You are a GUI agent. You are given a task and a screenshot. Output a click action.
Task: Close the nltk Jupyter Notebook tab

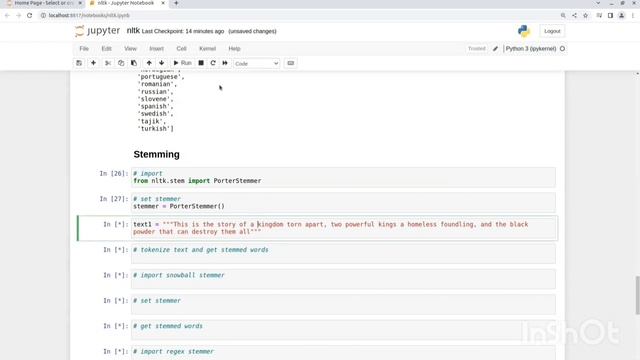[163, 3]
